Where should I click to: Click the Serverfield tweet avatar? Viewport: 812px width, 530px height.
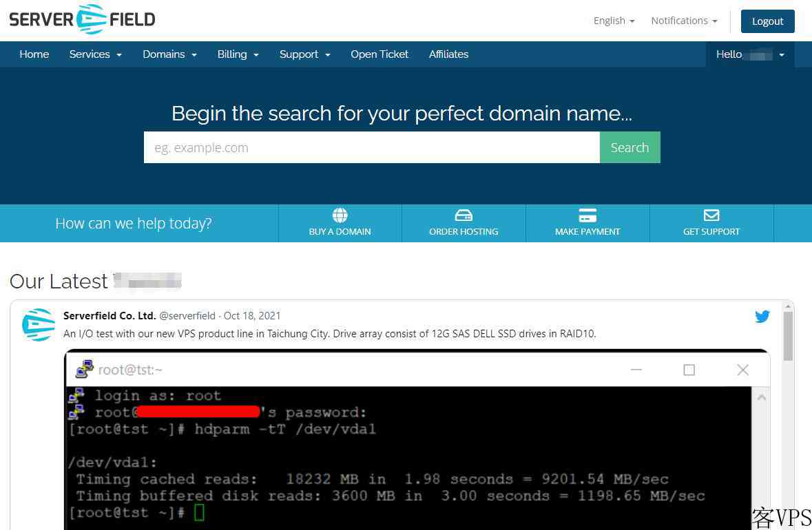pyautogui.click(x=39, y=324)
